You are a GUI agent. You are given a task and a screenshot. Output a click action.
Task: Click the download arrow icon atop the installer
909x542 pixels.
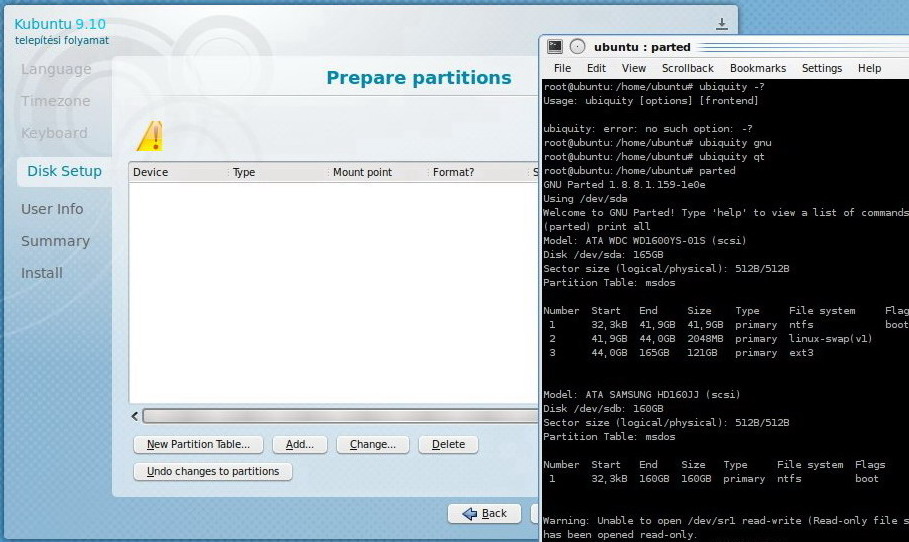(x=722, y=24)
